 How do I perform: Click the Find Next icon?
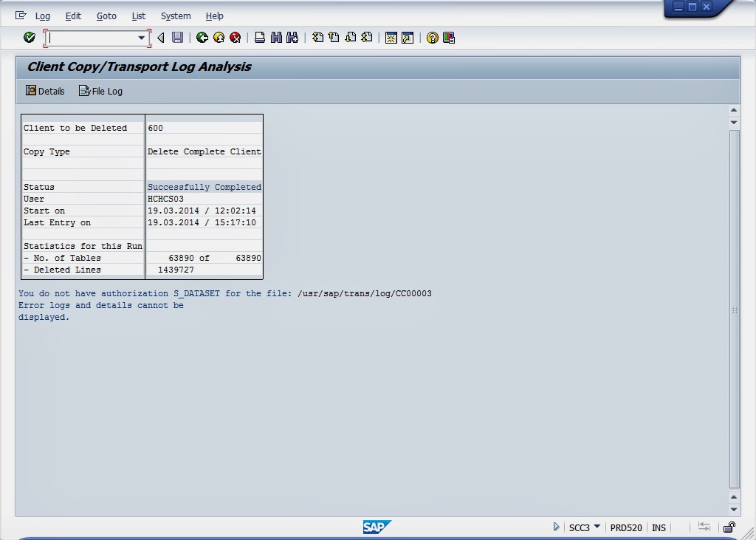pyautogui.click(x=292, y=37)
